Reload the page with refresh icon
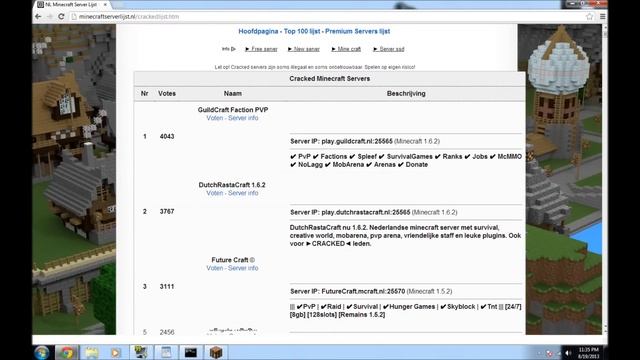The width and height of the screenshot is (640, 360). (x=61, y=17)
